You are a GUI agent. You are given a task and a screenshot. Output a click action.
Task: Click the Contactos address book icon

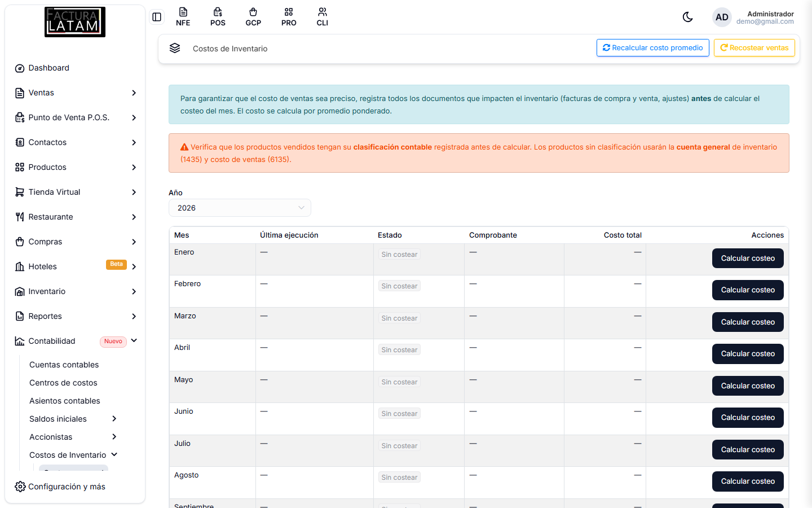coord(20,142)
